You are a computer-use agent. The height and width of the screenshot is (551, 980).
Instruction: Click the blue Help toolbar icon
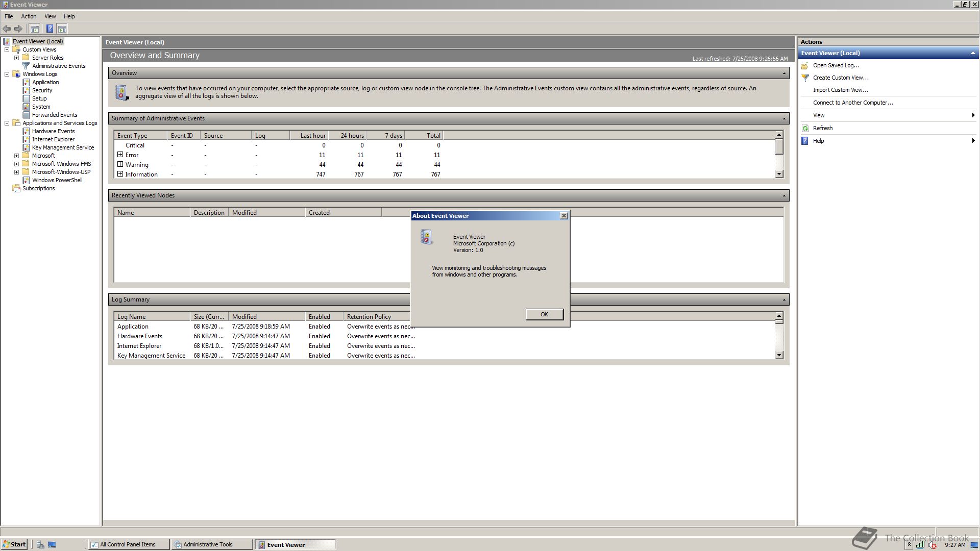(x=50, y=29)
